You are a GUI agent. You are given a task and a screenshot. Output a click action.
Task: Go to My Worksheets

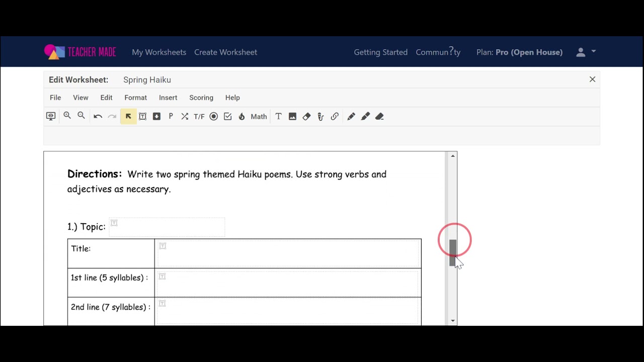tap(159, 52)
